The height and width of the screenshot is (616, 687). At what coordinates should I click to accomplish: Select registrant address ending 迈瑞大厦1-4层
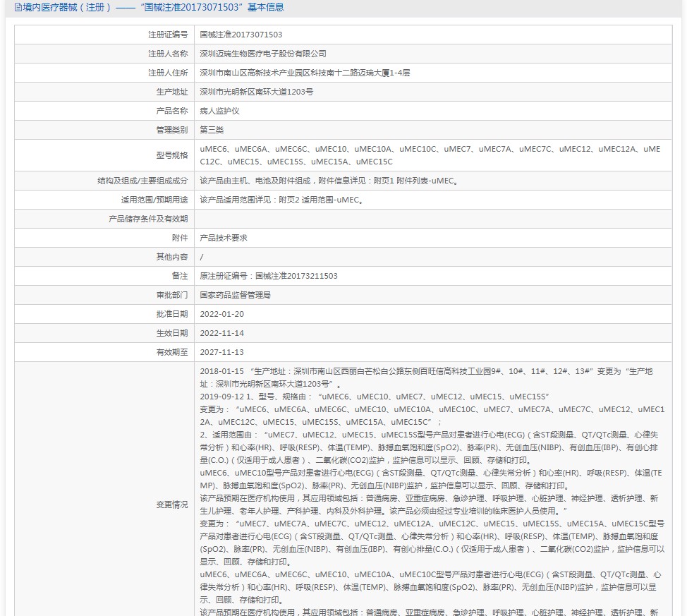coord(305,73)
